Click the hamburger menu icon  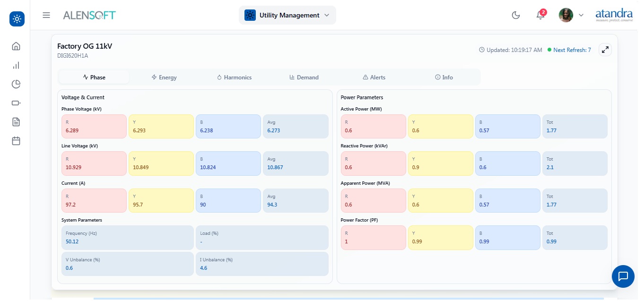pyautogui.click(x=46, y=15)
